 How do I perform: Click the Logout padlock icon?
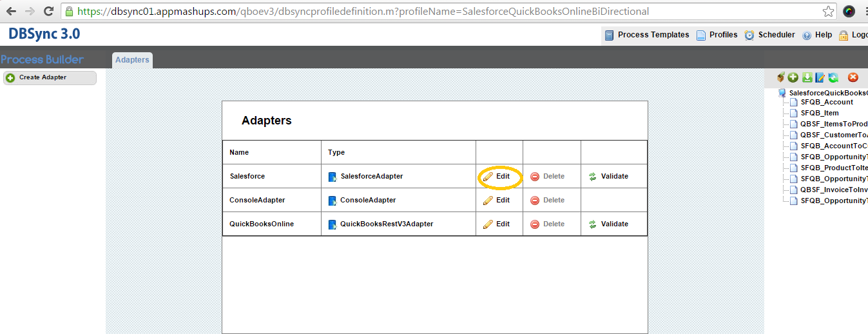click(844, 35)
